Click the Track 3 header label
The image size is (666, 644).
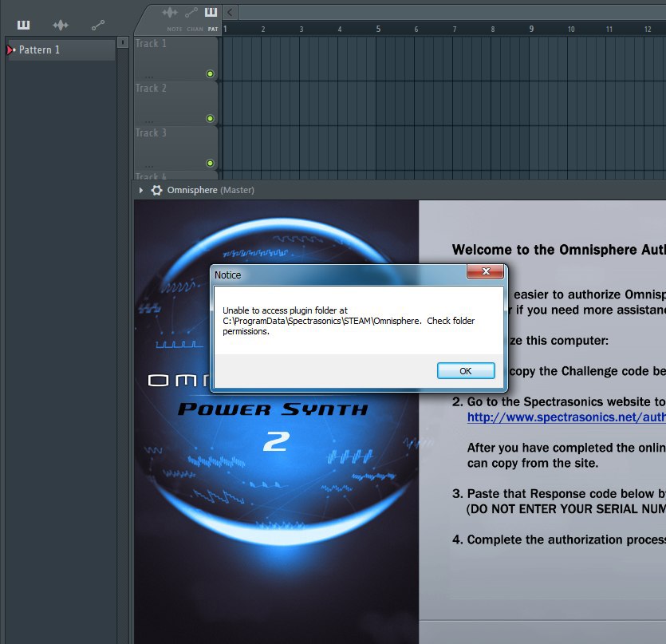tap(151, 132)
